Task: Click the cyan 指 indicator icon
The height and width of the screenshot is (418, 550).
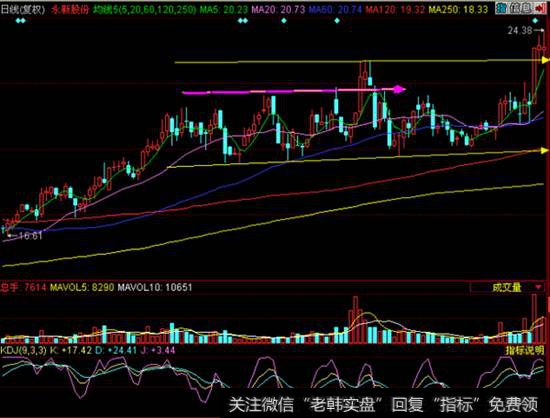Action: coord(501,8)
